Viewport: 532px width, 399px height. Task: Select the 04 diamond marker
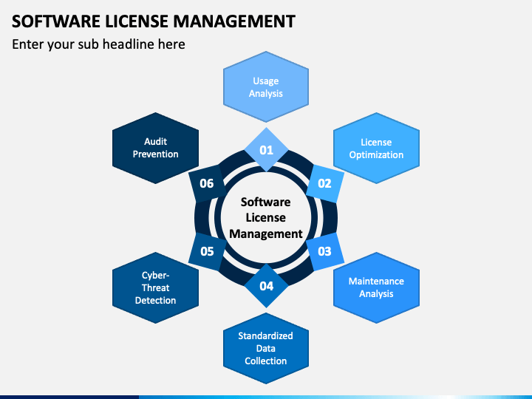point(266,286)
